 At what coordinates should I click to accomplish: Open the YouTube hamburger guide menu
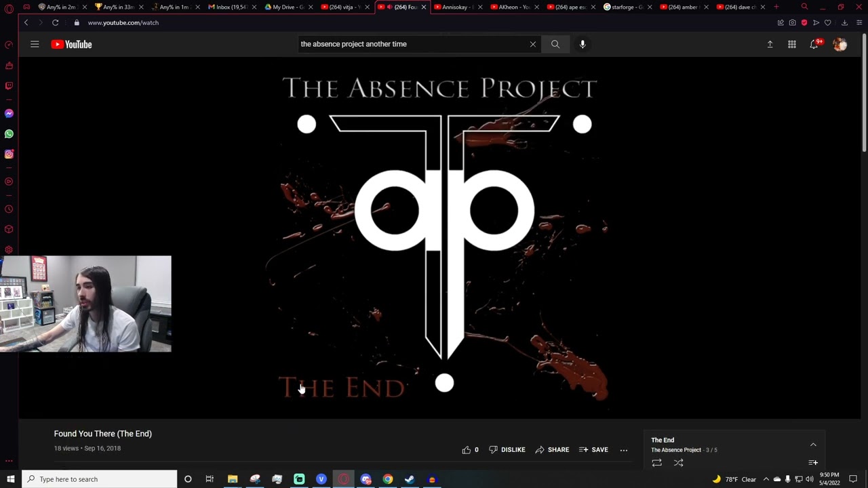[x=35, y=44]
